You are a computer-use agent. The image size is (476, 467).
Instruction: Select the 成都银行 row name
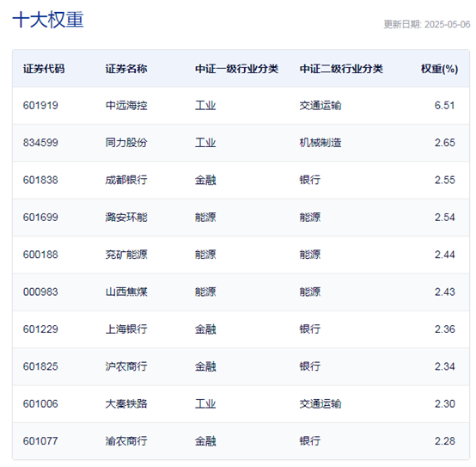pos(126,180)
